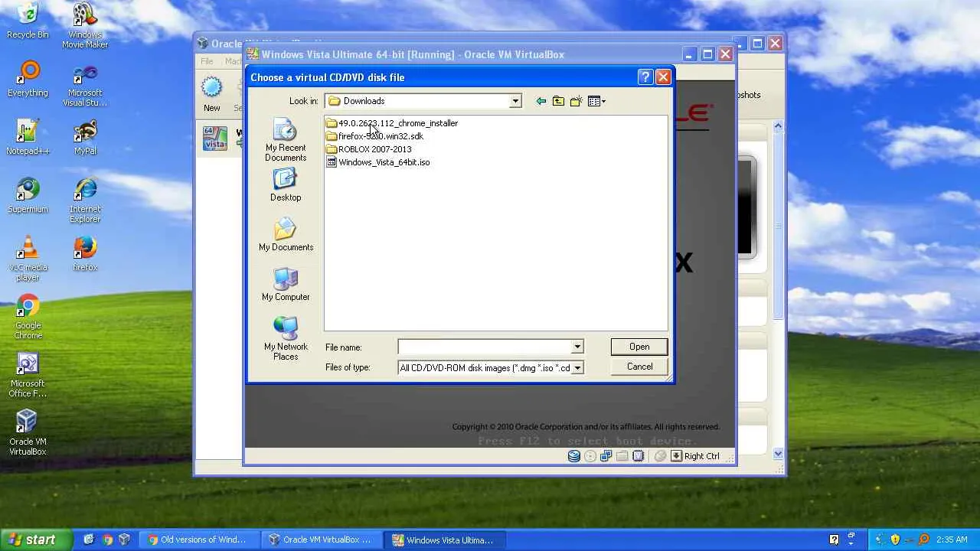The image size is (980, 551).
Task: Click the keyboard capture arrow icon by Right Ctrl
Action: pyautogui.click(x=676, y=456)
